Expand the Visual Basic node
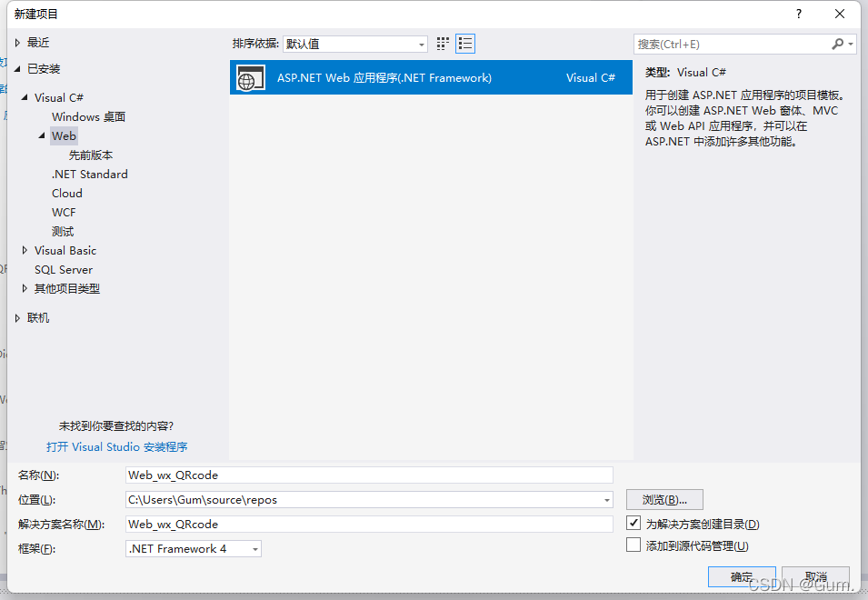Screen dimensions: 868x600 pos(25,250)
